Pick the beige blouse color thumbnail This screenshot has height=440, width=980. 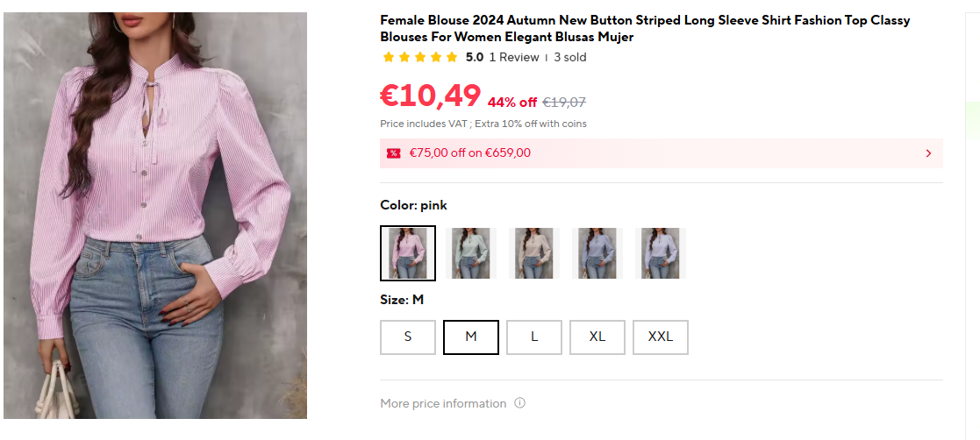[534, 253]
